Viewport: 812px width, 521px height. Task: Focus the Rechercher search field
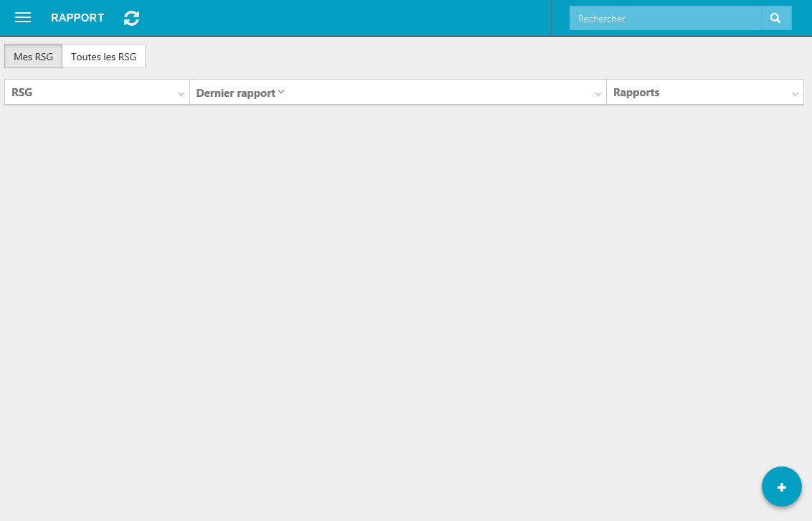click(665, 18)
